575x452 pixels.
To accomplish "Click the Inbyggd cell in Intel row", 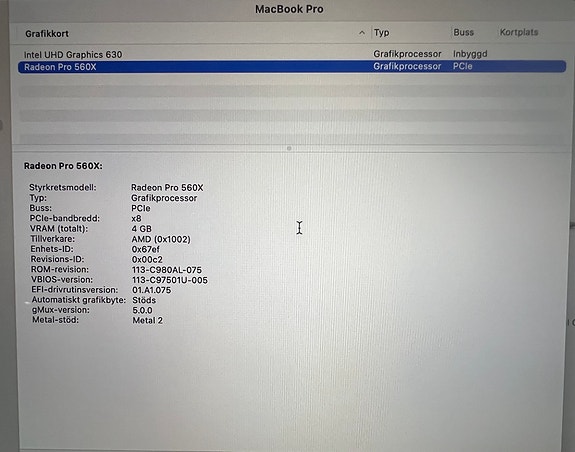I will click(x=470, y=54).
